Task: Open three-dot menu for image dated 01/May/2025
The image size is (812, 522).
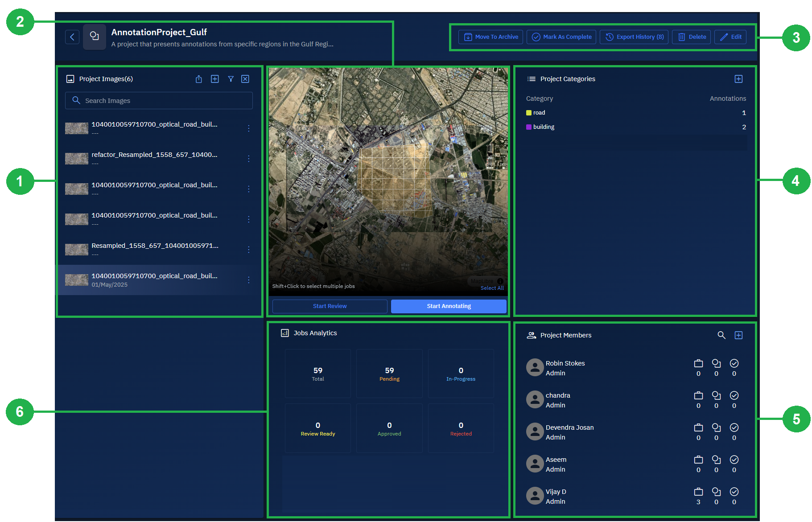Action: pos(249,280)
